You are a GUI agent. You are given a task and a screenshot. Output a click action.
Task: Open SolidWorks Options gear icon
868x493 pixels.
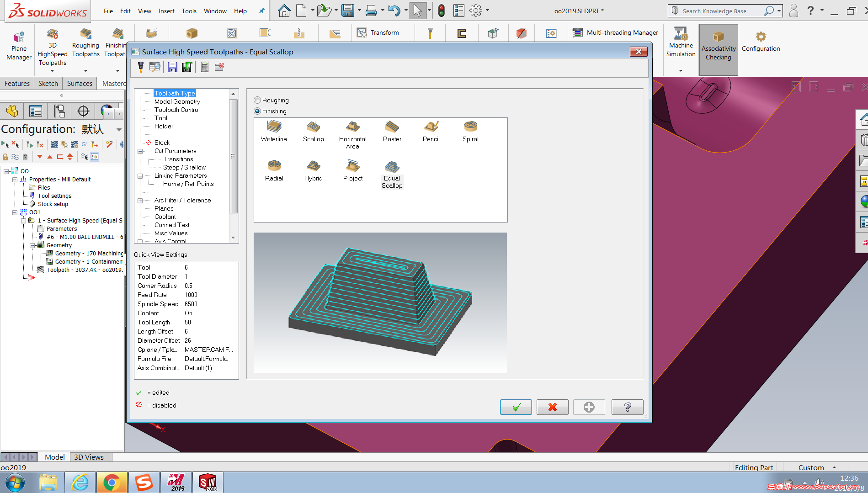pos(476,11)
